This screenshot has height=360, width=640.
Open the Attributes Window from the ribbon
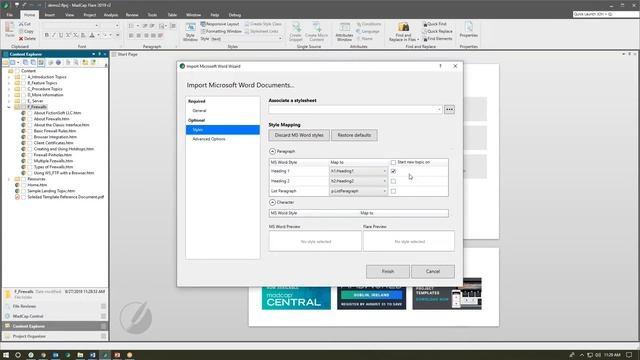coord(344,31)
